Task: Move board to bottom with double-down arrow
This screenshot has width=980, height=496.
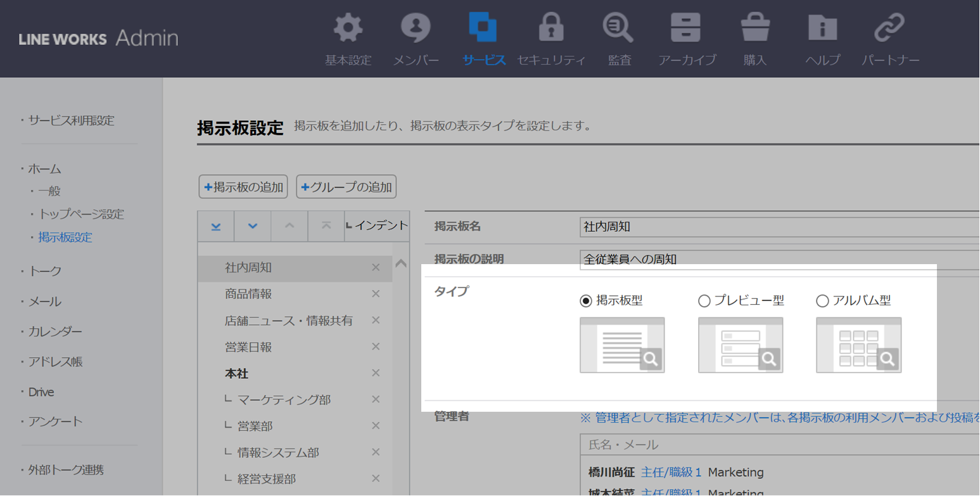Action: pos(216,226)
